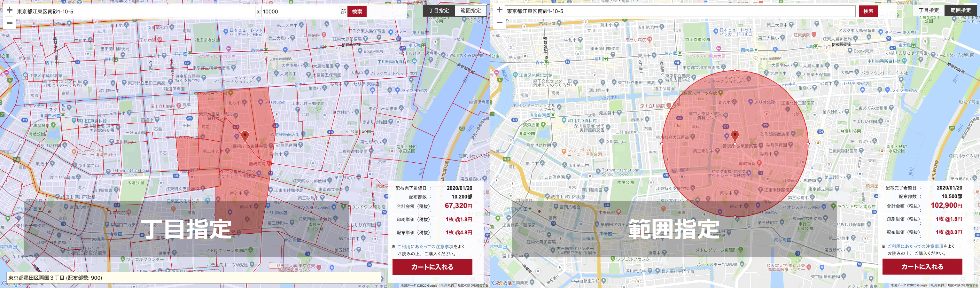The image size is (980, 288).
Task: Open ご利用にあたっての注意事項 link under 67,320円
Action: [425, 246]
